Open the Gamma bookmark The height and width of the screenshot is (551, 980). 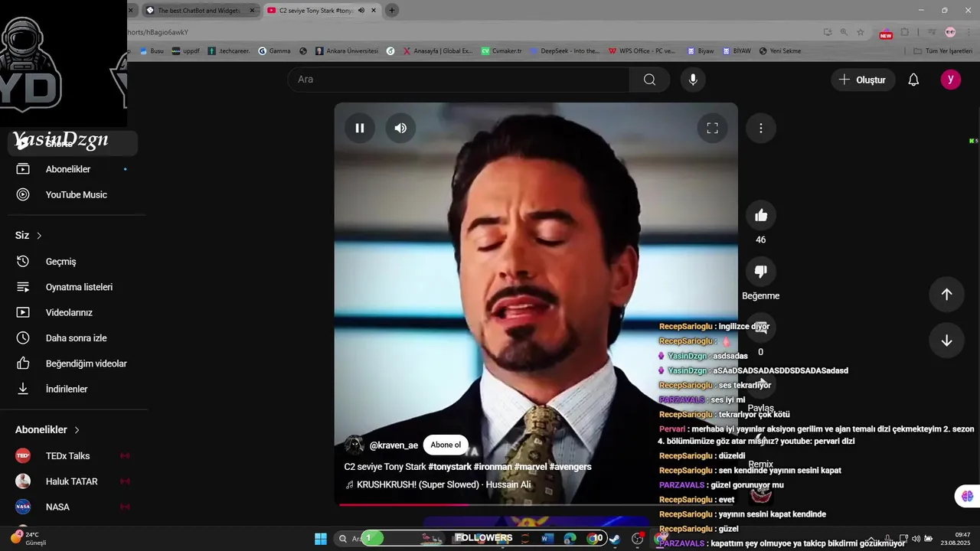(x=274, y=51)
